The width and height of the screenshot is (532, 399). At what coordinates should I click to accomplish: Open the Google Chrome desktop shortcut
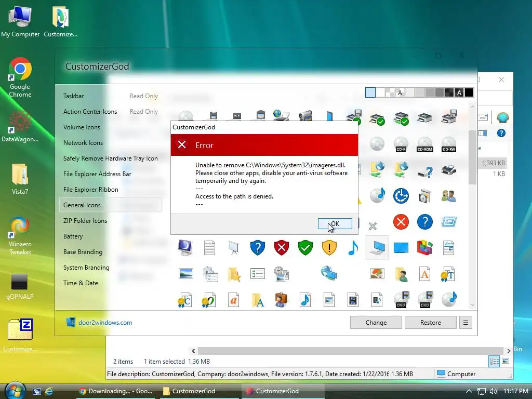coord(20,77)
